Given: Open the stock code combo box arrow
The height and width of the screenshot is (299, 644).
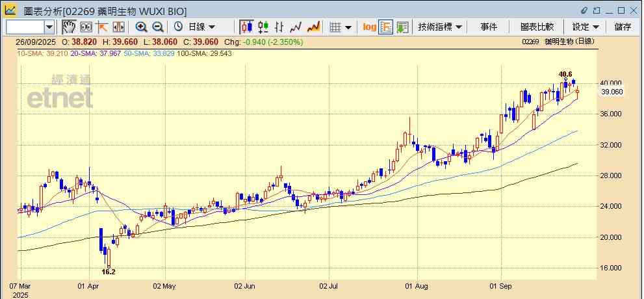Looking at the screenshot, I should click(x=49, y=27).
